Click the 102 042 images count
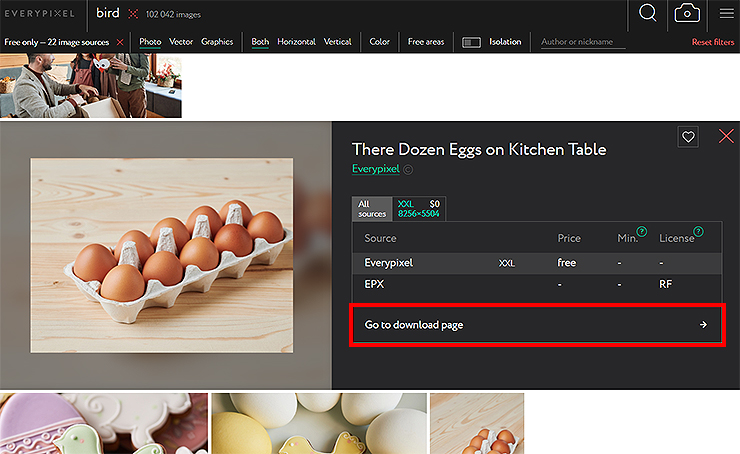This screenshot has width=740, height=454. (173, 15)
